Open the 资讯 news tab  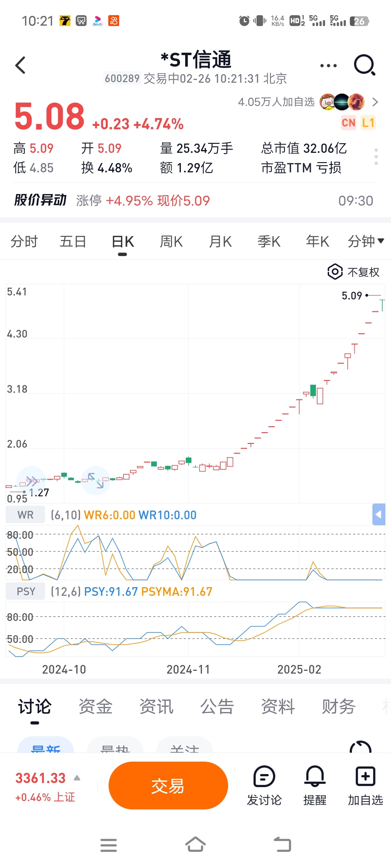point(156,706)
